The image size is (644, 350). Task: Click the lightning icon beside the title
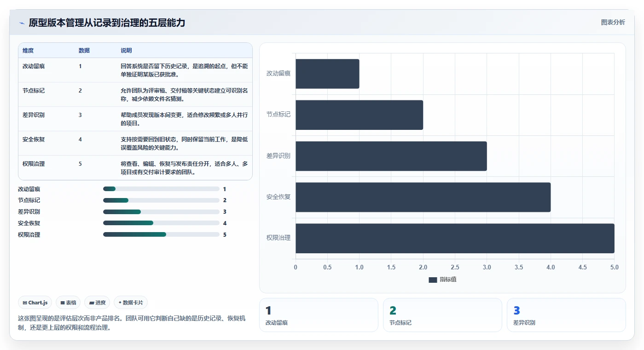click(22, 23)
